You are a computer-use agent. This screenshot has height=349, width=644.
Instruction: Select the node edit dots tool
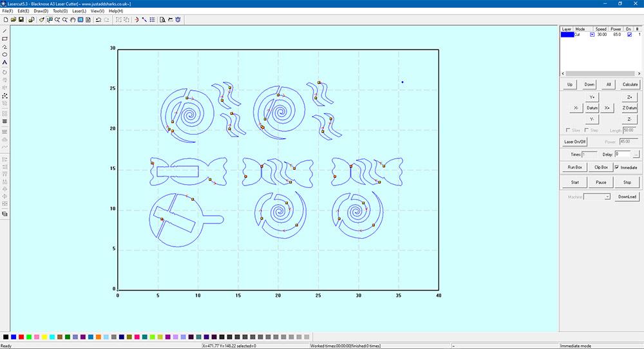(5, 96)
